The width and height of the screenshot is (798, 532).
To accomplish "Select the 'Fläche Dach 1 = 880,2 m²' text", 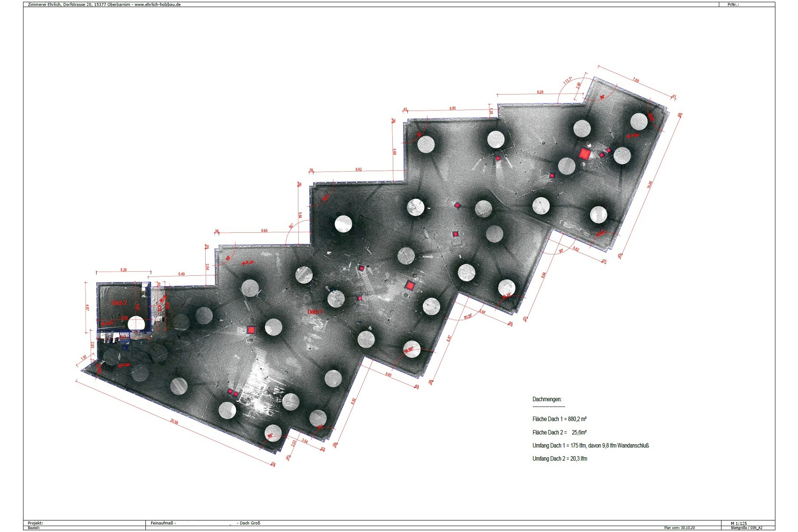I will coord(559,419).
